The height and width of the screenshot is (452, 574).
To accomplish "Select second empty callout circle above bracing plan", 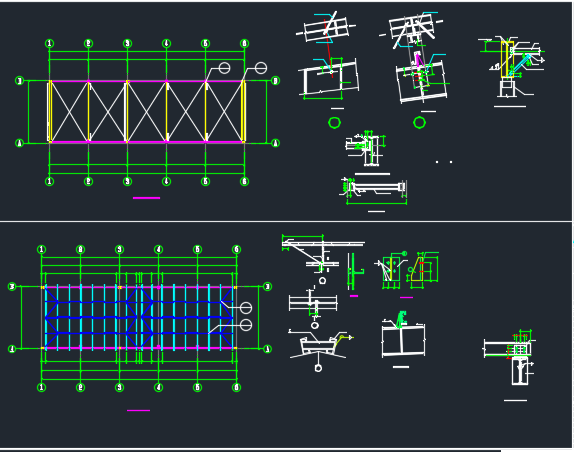I will [261, 68].
